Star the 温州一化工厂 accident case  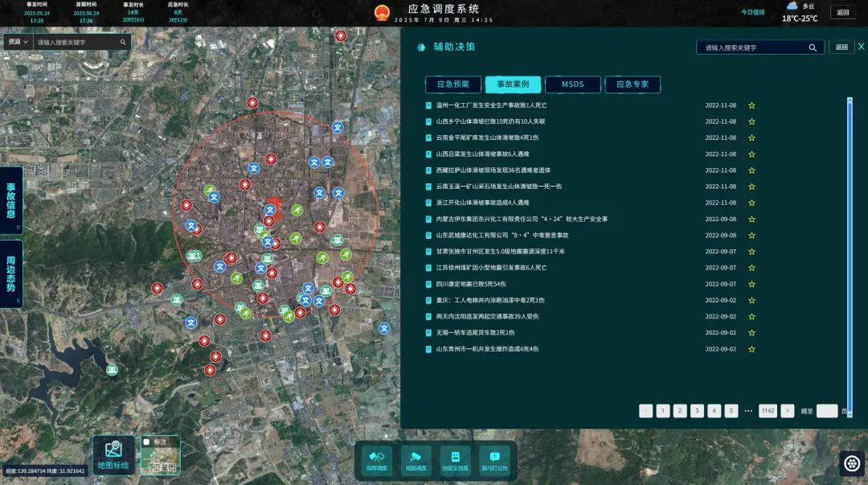(x=751, y=105)
